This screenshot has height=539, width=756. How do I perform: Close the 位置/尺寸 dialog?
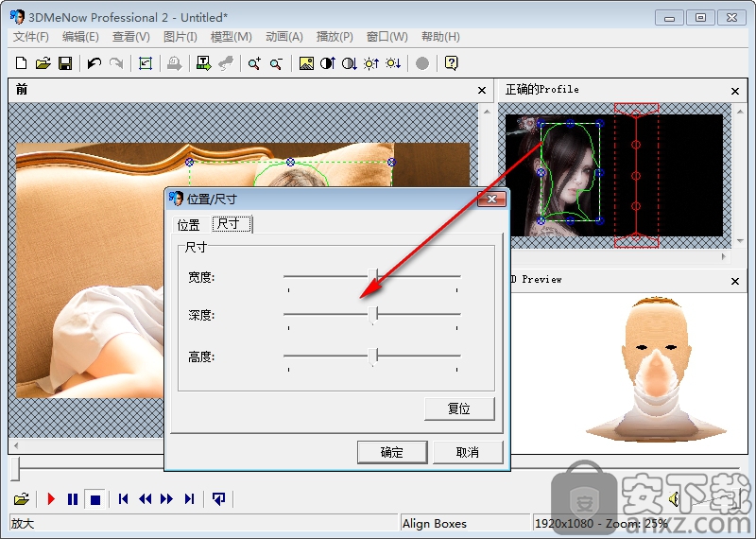coord(491,199)
